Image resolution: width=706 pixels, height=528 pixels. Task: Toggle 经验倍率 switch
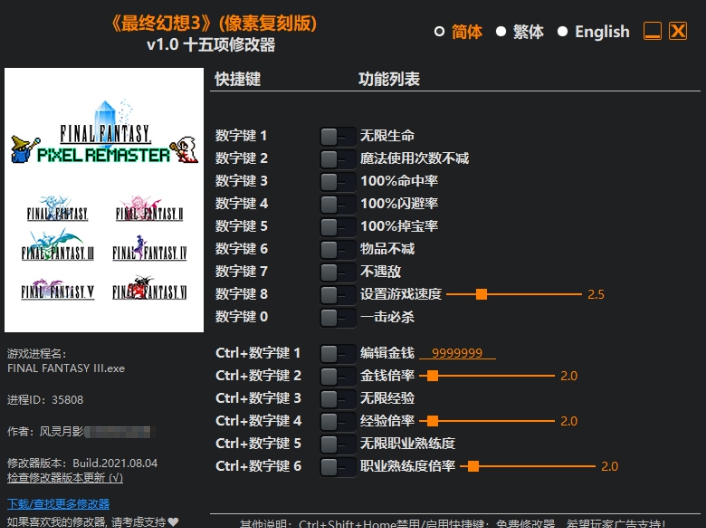pyautogui.click(x=338, y=422)
